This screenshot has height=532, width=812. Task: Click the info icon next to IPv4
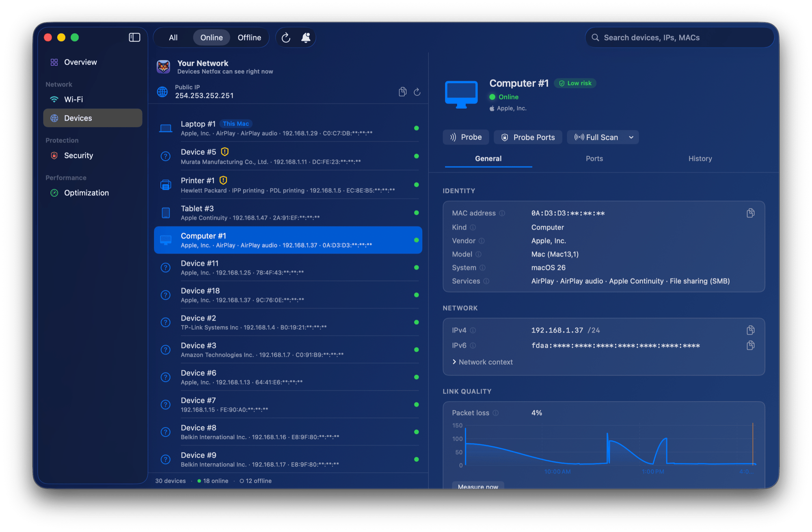click(x=473, y=330)
